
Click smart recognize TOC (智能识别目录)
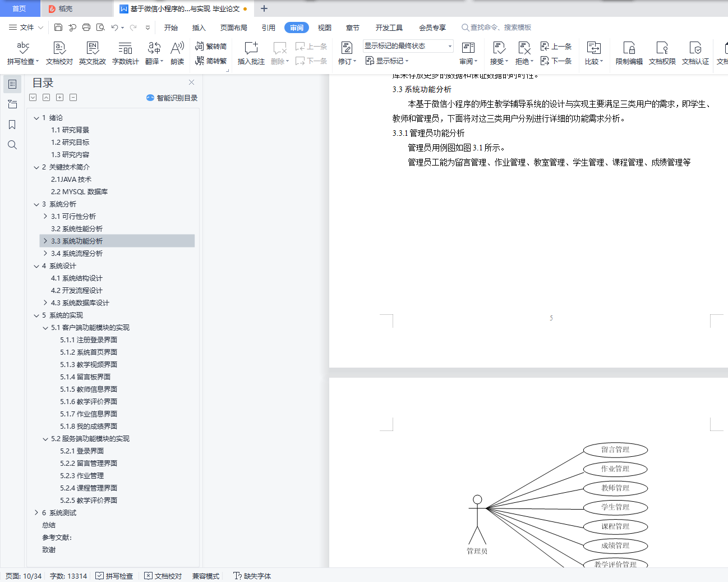(x=172, y=98)
